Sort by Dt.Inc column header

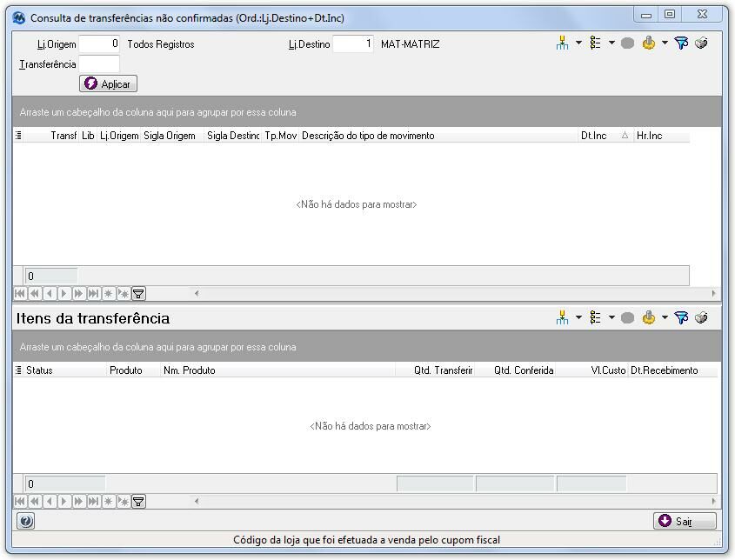[605, 136]
